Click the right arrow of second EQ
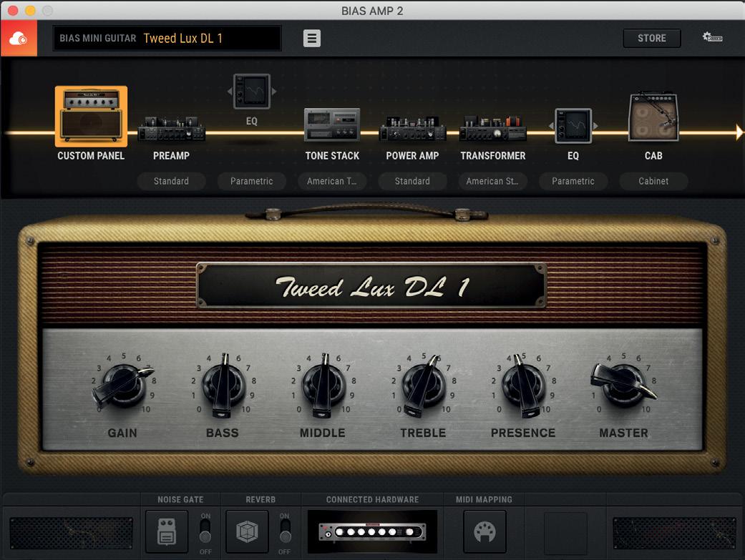 click(x=595, y=126)
